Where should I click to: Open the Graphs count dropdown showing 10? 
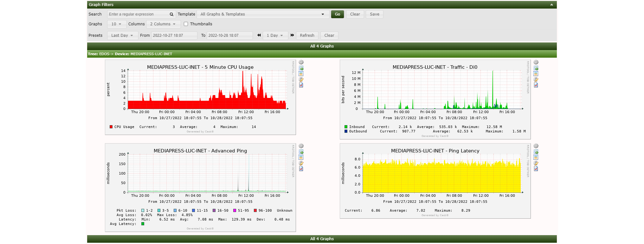pyautogui.click(x=116, y=24)
